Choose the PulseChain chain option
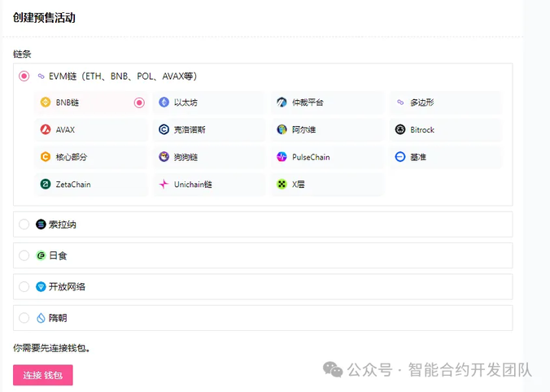The height and width of the screenshot is (392, 550). [327, 157]
